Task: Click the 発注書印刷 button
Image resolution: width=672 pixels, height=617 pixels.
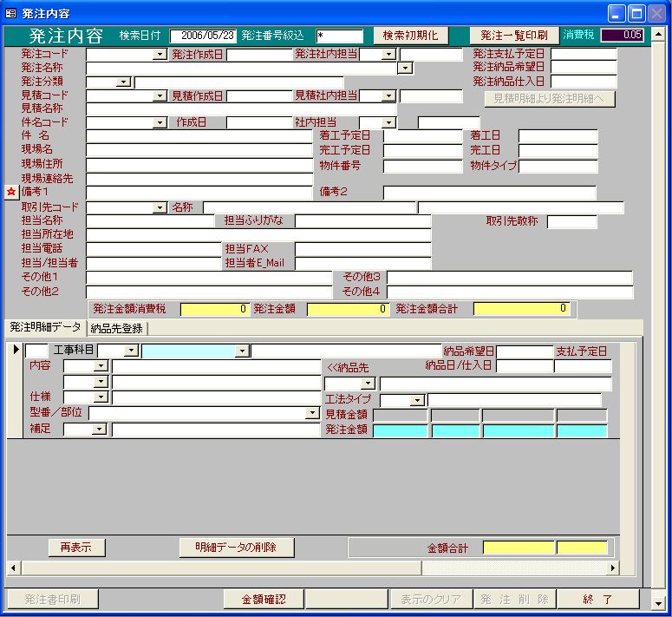Action: click(x=52, y=600)
